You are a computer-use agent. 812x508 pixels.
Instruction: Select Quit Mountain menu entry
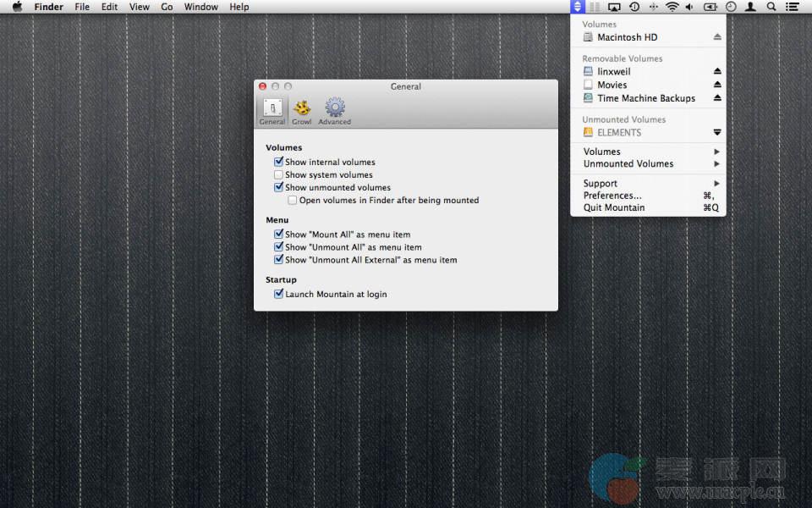pyautogui.click(x=614, y=207)
